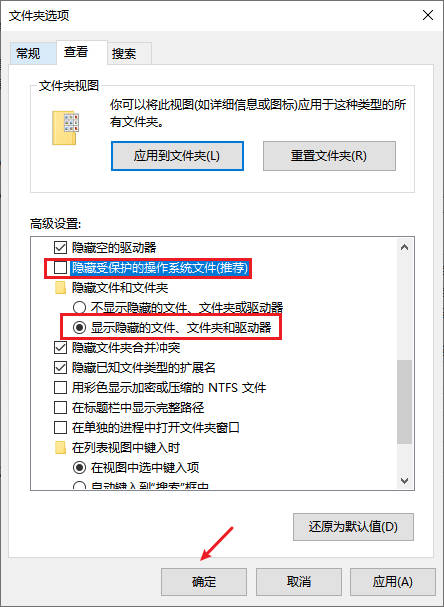Image resolution: width=444 pixels, height=607 pixels.
Task: Click the scrollbar down arrow in 高级设置
Action: point(405,481)
